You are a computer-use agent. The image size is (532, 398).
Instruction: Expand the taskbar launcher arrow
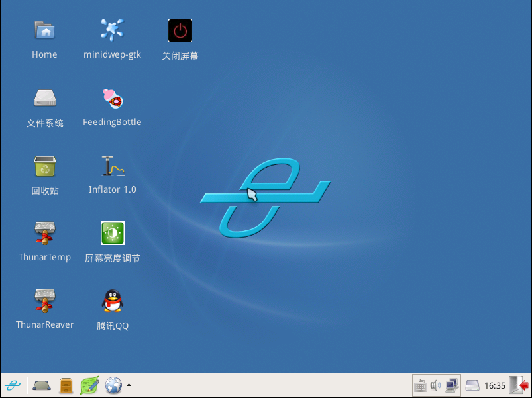[x=129, y=385]
